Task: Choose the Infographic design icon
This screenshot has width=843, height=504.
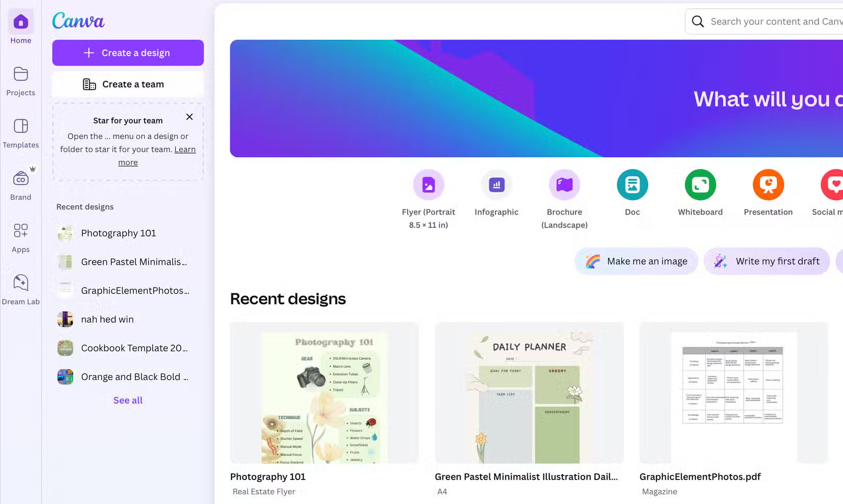Action: (x=496, y=185)
